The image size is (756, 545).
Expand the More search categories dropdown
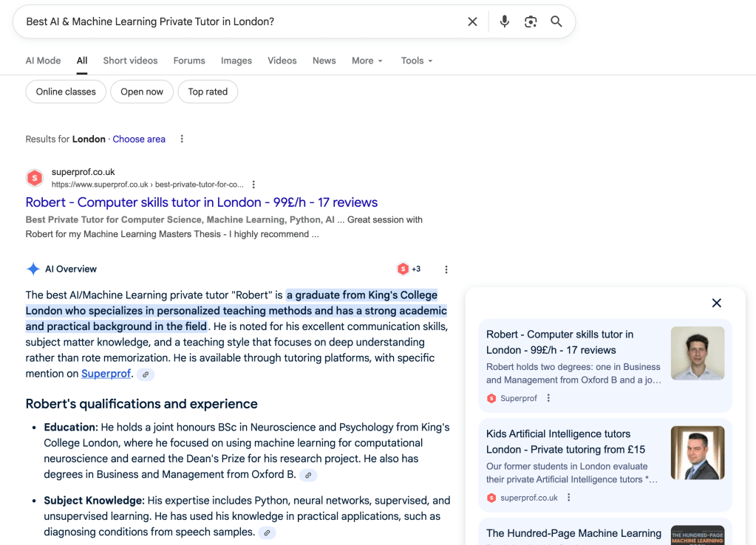click(x=367, y=61)
